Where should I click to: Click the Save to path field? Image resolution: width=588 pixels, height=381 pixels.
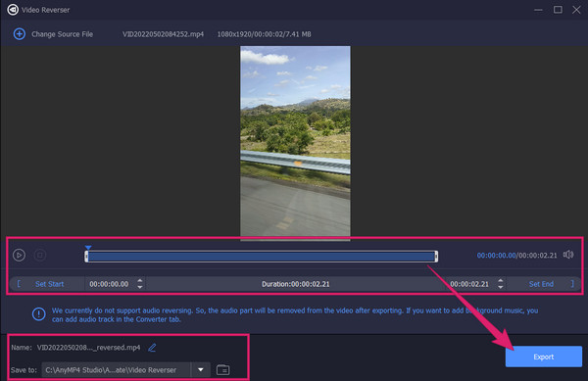[x=117, y=370]
